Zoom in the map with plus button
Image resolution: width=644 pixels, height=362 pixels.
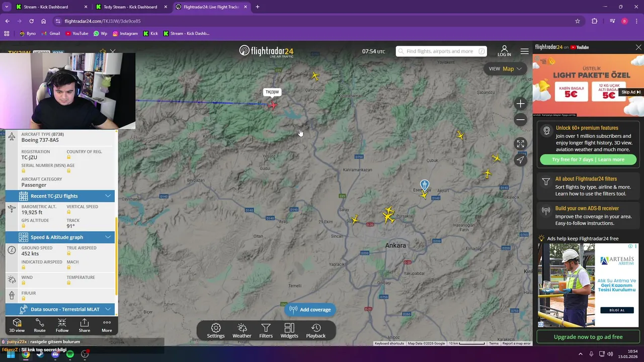pos(520,104)
